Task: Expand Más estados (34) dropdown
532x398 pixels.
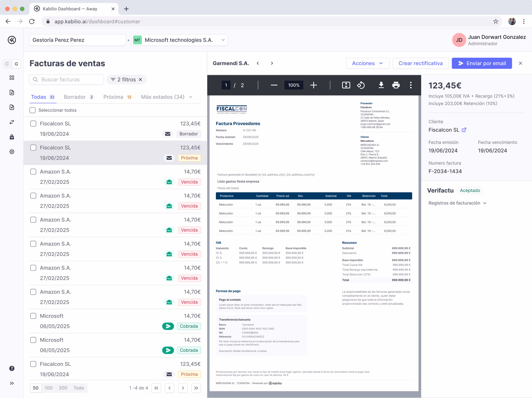Action: pos(167,97)
